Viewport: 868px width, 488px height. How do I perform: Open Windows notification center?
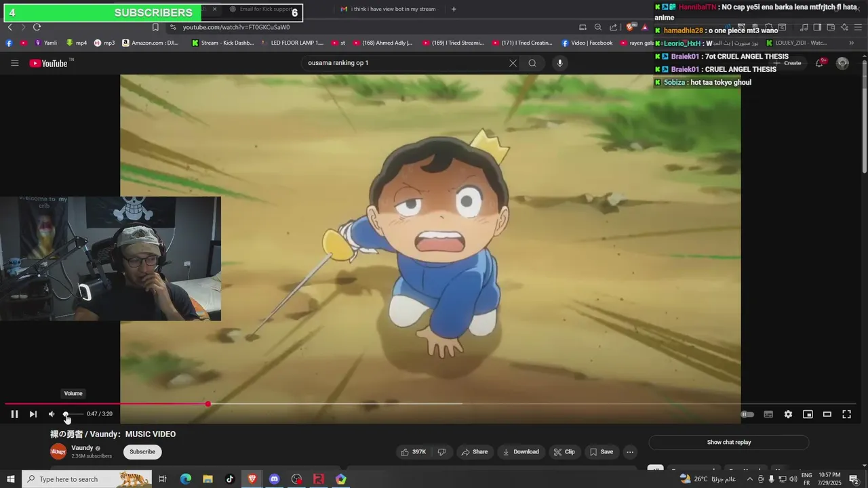(854, 479)
